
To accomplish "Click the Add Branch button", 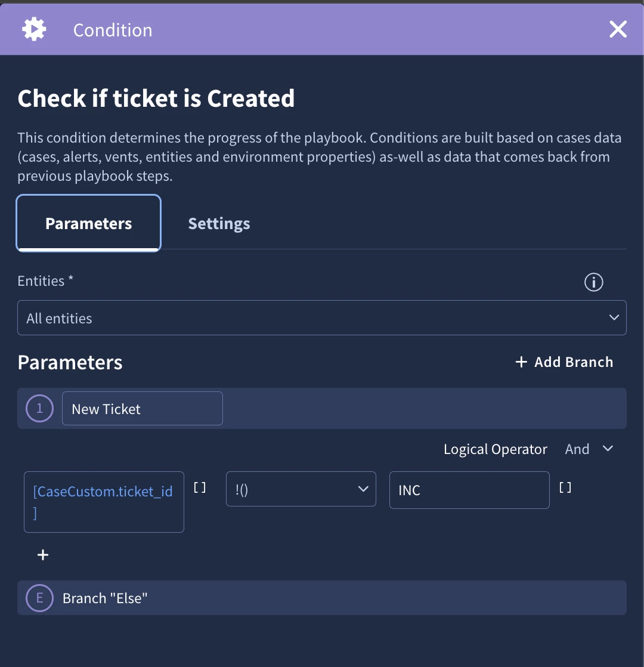I will (x=564, y=362).
